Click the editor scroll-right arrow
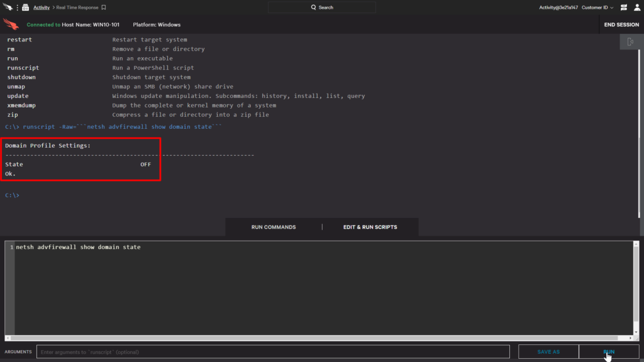The image size is (644, 362). pos(630,338)
